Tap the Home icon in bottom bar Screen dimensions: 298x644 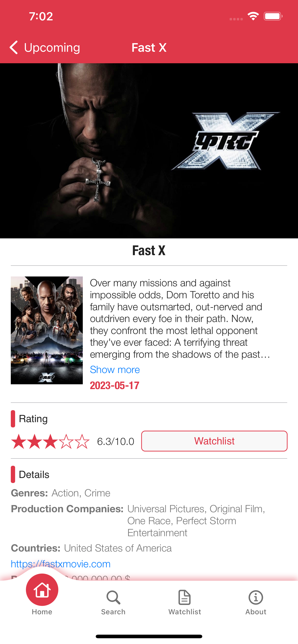tap(42, 590)
